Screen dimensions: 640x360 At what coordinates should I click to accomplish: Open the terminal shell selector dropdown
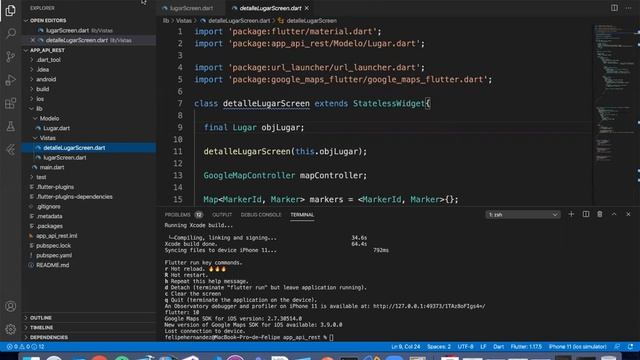point(523,215)
